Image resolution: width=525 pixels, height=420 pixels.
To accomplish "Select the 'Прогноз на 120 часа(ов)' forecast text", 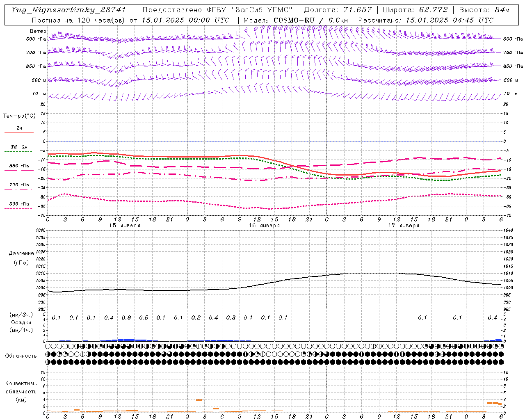I will click(78, 20).
